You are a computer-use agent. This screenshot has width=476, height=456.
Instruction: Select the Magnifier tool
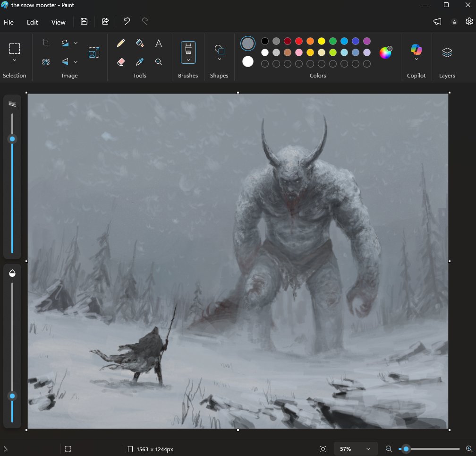[x=159, y=62]
